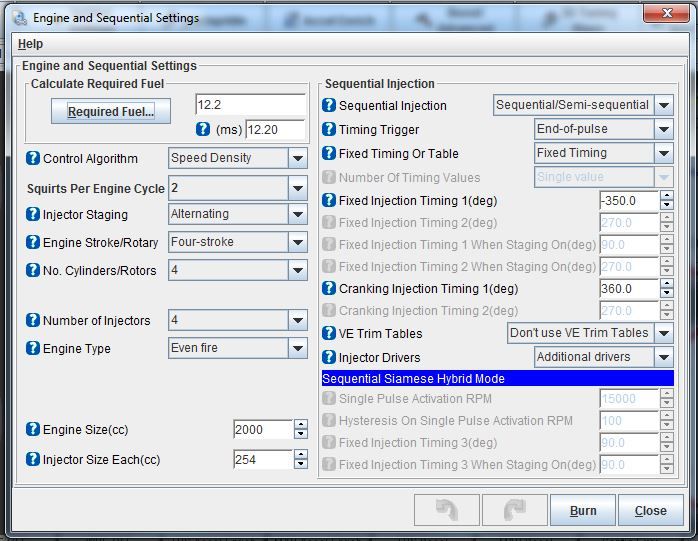The height and width of the screenshot is (541, 698).
Task: Open help icon beside required fuel (ms)
Action: tap(203, 129)
